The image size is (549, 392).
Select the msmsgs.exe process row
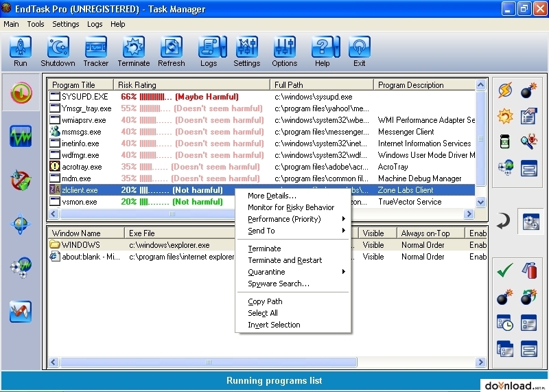[x=261, y=132]
